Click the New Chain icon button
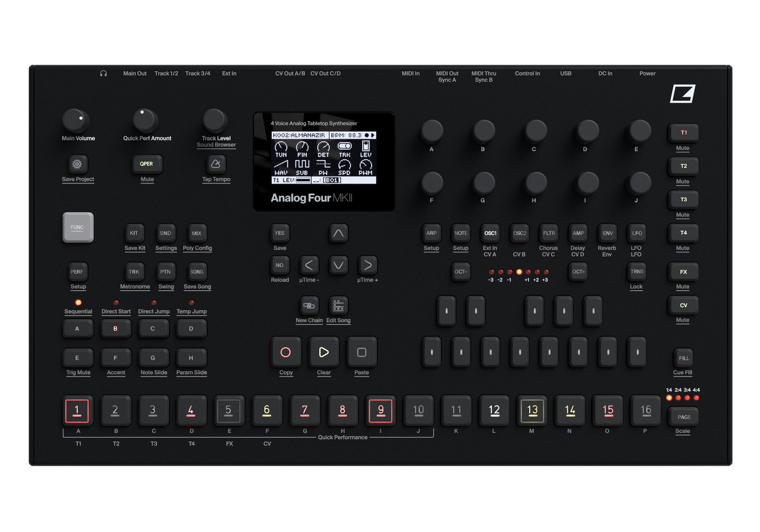Viewport: 760px width, 532px height. click(309, 305)
